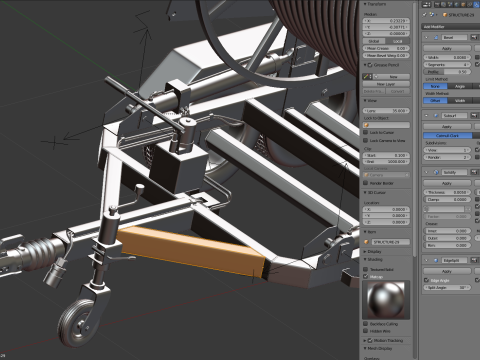Screen dimensions: 480x360
Task: Click the pin icon beside the object breadcrumb
Action: coord(424,15)
